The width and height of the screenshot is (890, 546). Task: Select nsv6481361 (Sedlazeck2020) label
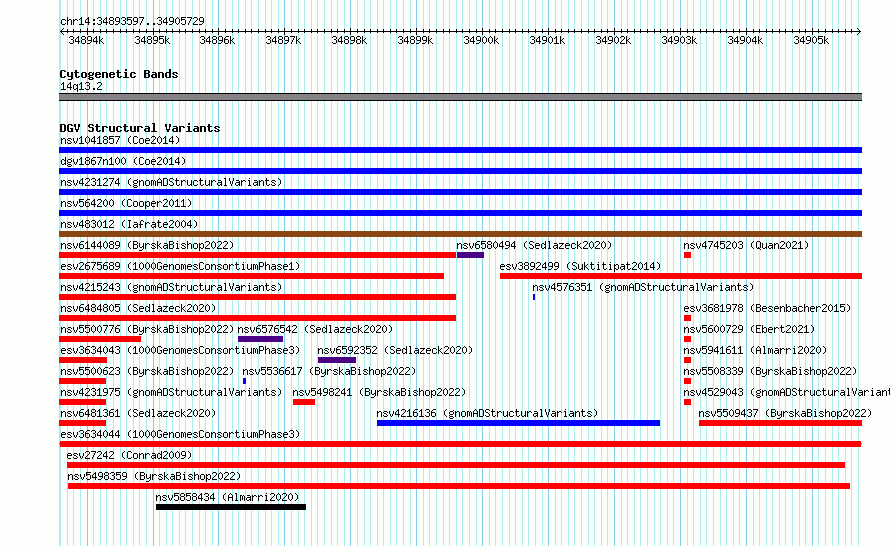[138, 413]
